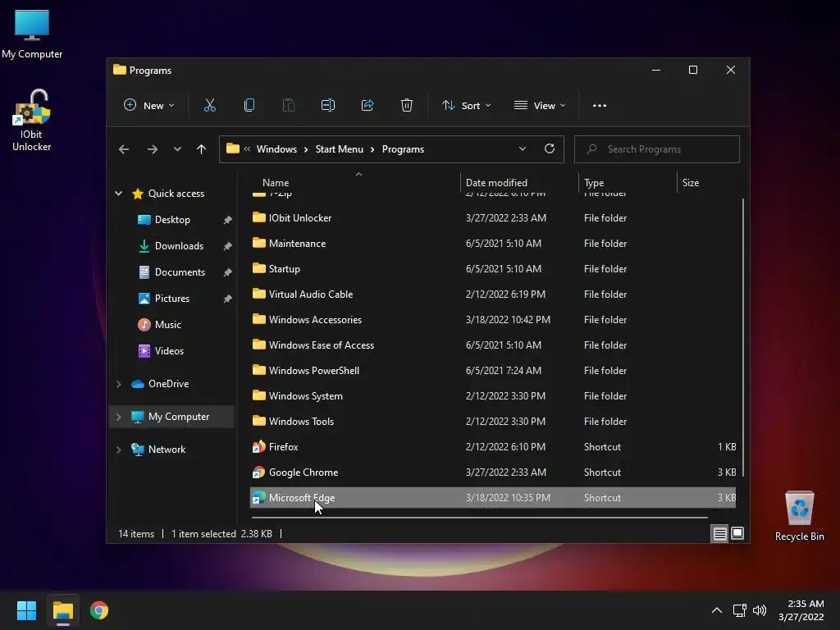The height and width of the screenshot is (630, 840).
Task: Select the Windows Accessories folder
Action: click(493, 320)
